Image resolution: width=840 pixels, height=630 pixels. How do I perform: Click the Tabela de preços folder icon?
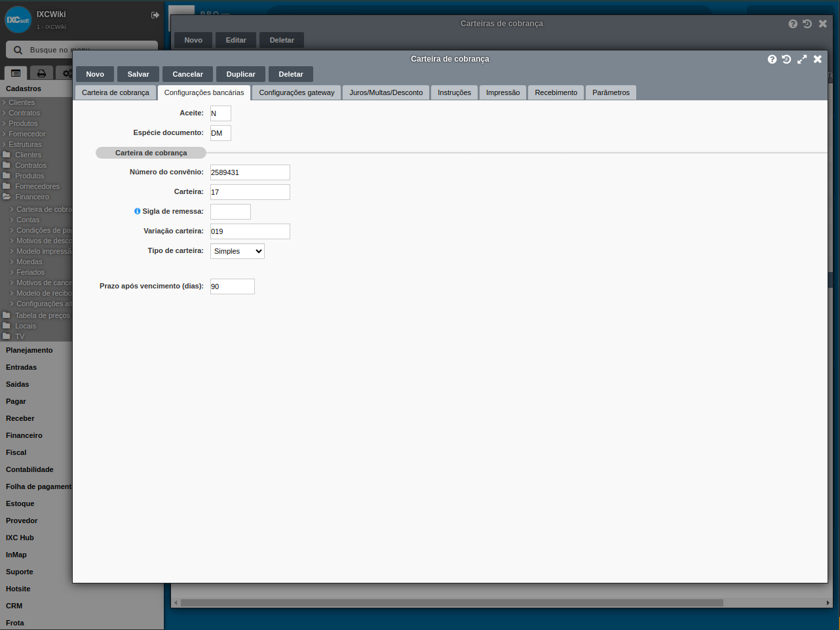tap(7, 315)
